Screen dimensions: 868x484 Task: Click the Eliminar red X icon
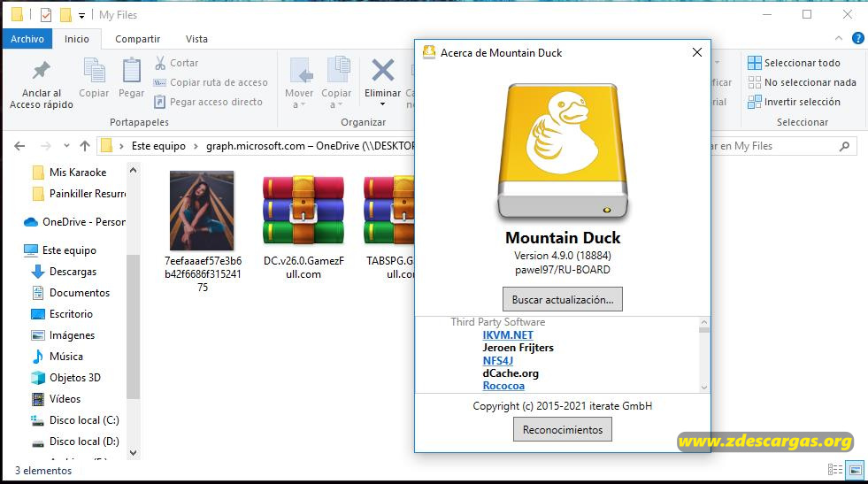point(382,70)
